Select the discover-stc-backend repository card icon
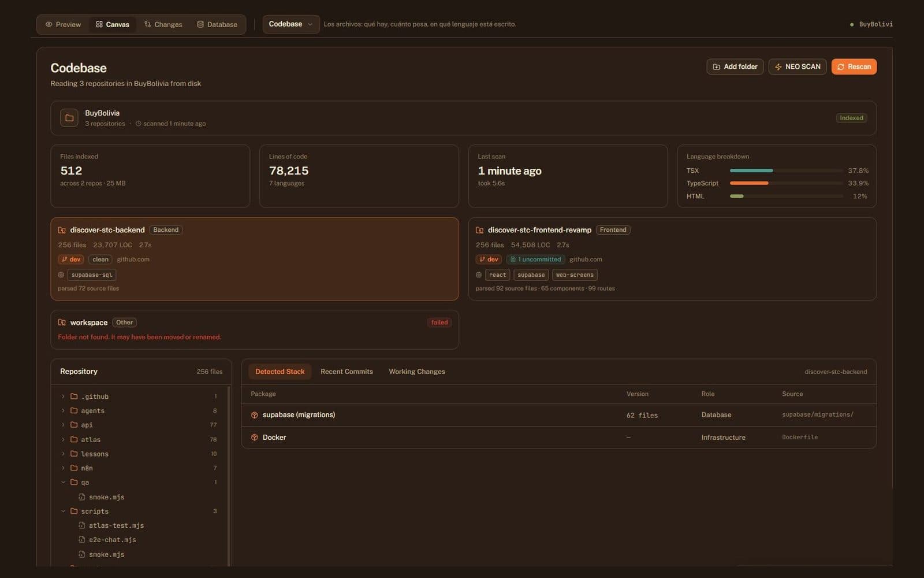The image size is (924, 578). 62,230
